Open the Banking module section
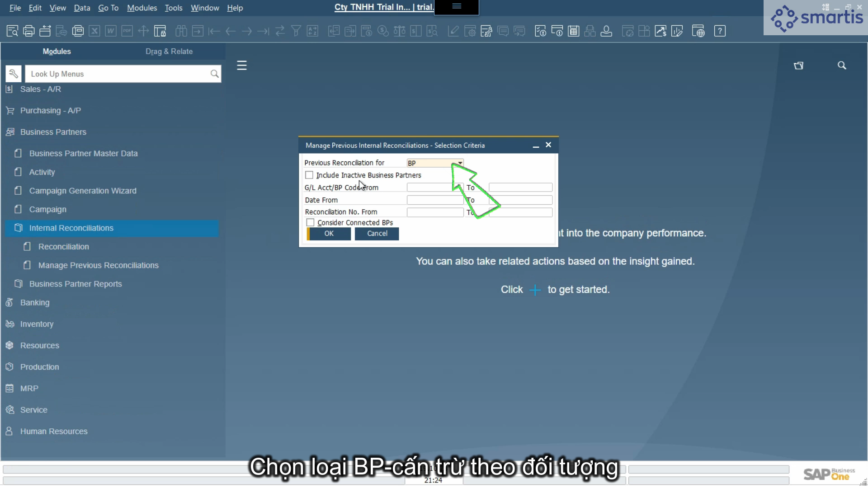The width and height of the screenshot is (868, 488). pos(34,302)
